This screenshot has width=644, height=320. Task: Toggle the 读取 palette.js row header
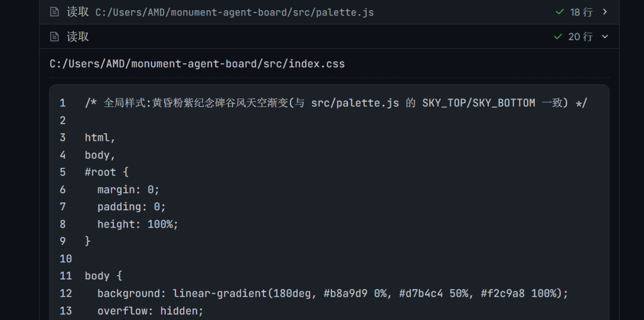[329, 12]
